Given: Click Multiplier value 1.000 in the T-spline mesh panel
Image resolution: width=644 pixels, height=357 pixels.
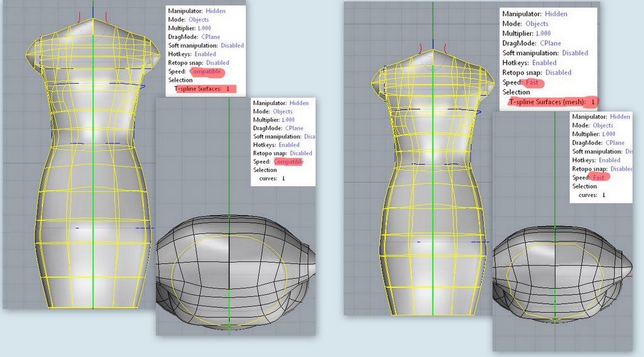Looking at the screenshot, I should [x=543, y=33].
